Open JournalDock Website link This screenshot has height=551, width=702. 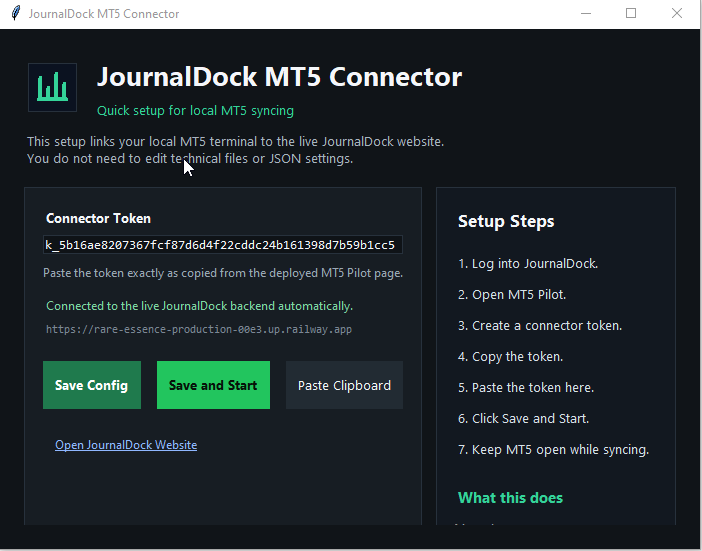126,445
